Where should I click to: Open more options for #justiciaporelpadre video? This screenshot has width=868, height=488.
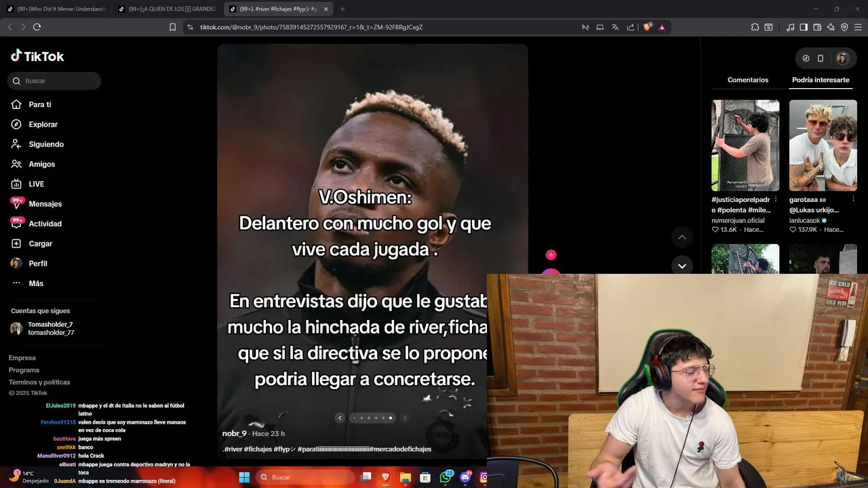[x=776, y=199]
